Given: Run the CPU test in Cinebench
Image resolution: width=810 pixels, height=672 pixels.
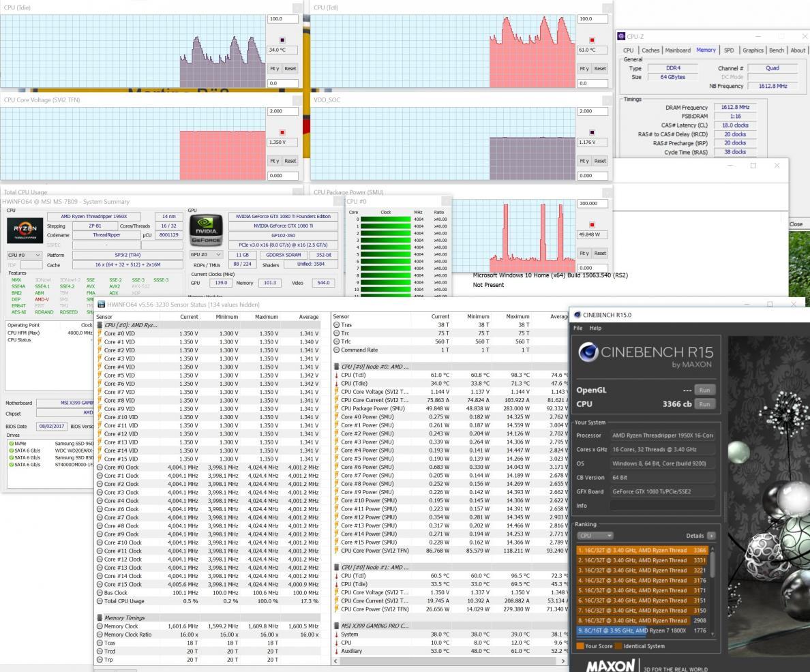Looking at the screenshot, I should [x=704, y=404].
